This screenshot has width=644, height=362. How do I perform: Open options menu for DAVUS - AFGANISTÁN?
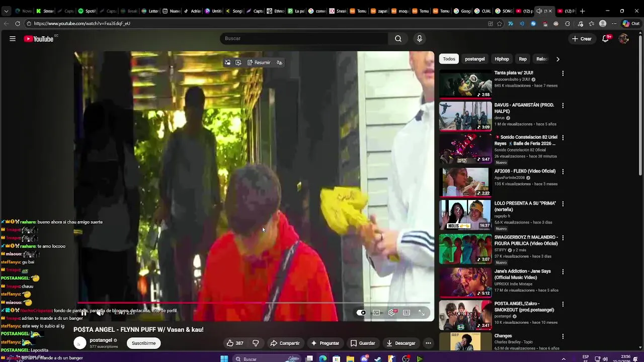(x=562, y=106)
